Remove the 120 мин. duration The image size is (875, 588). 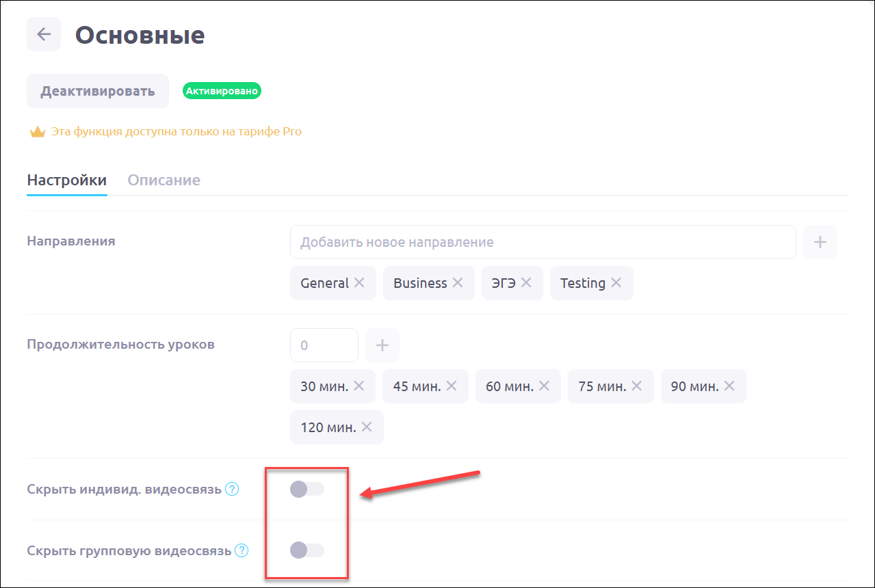coord(367,427)
